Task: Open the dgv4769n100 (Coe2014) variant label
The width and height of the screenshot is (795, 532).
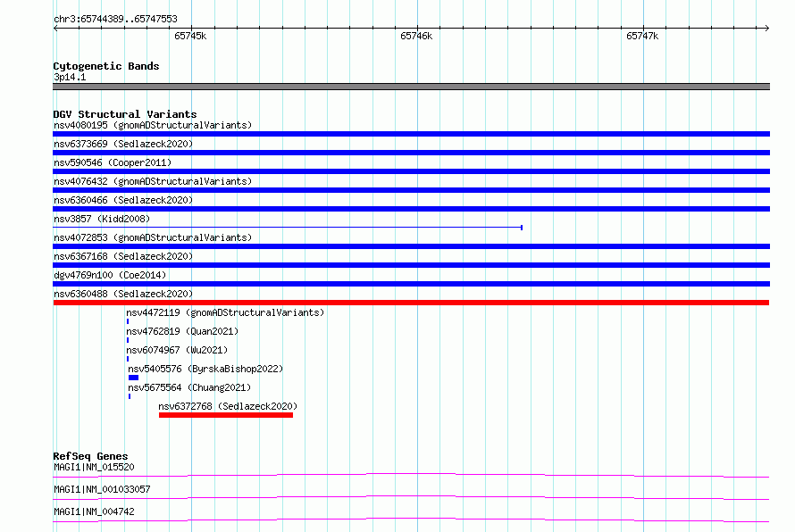Action: [x=110, y=275]
